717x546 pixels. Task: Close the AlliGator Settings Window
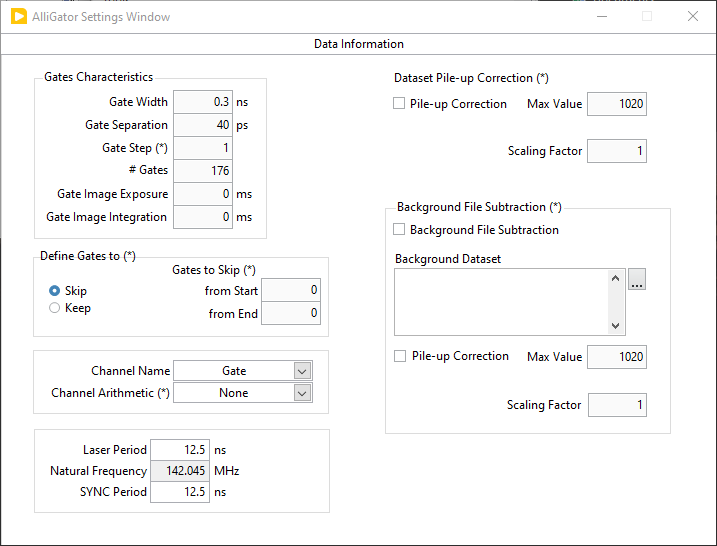click(692, 16)
